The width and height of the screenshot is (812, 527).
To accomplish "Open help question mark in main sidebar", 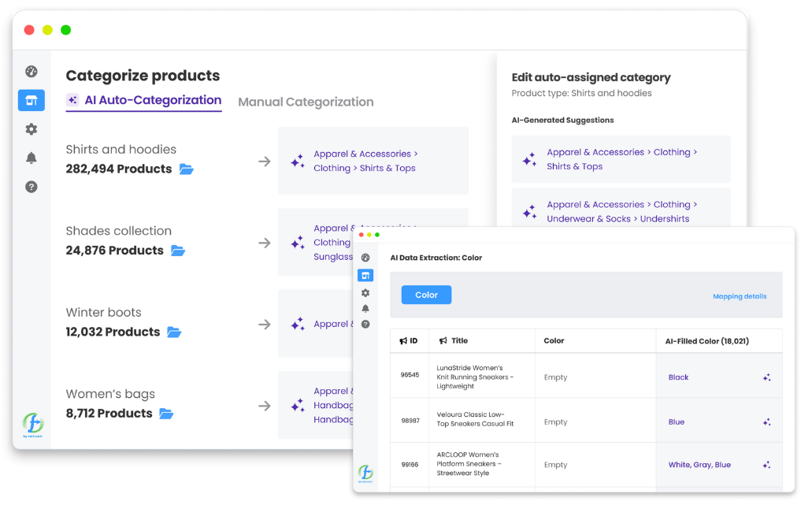I will (32, 187).
